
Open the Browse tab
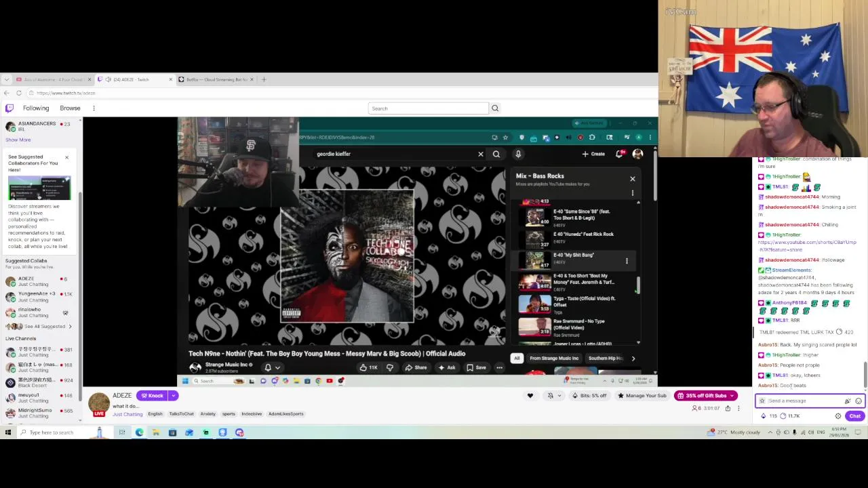[x=70, y=108]
